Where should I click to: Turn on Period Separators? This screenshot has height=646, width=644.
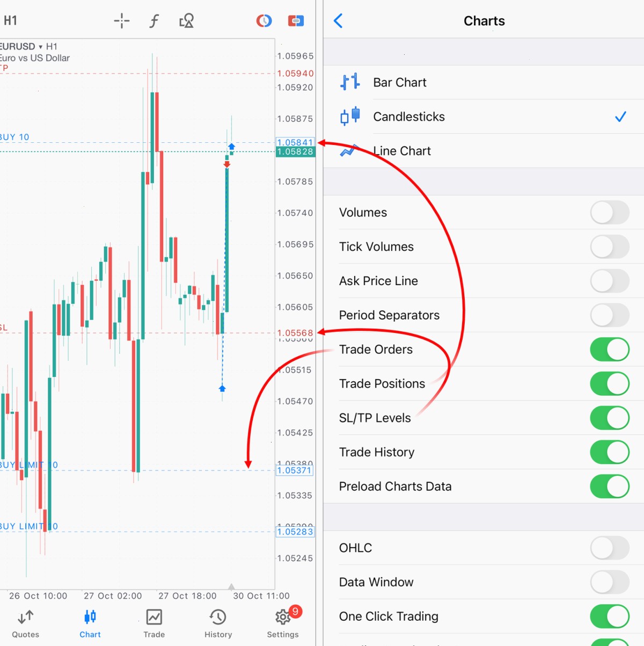coord(610,315)
